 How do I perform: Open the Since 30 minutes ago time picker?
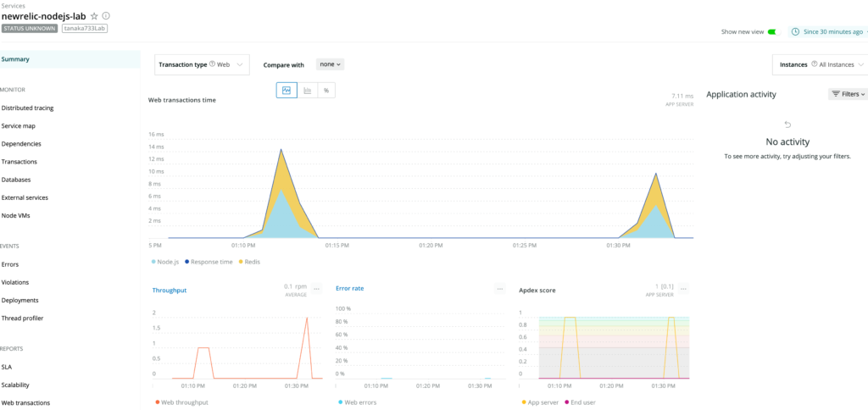click(829, 31)
